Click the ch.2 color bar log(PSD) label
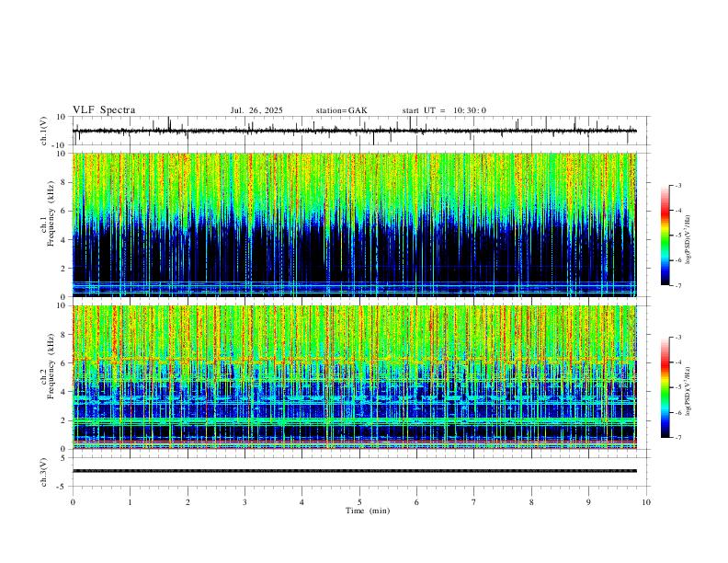Viewport: 728px width, 563px height. (x=688, y=391)
